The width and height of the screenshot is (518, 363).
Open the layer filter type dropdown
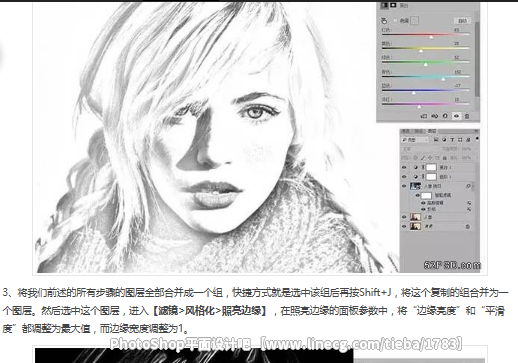[x=415, y=140]
